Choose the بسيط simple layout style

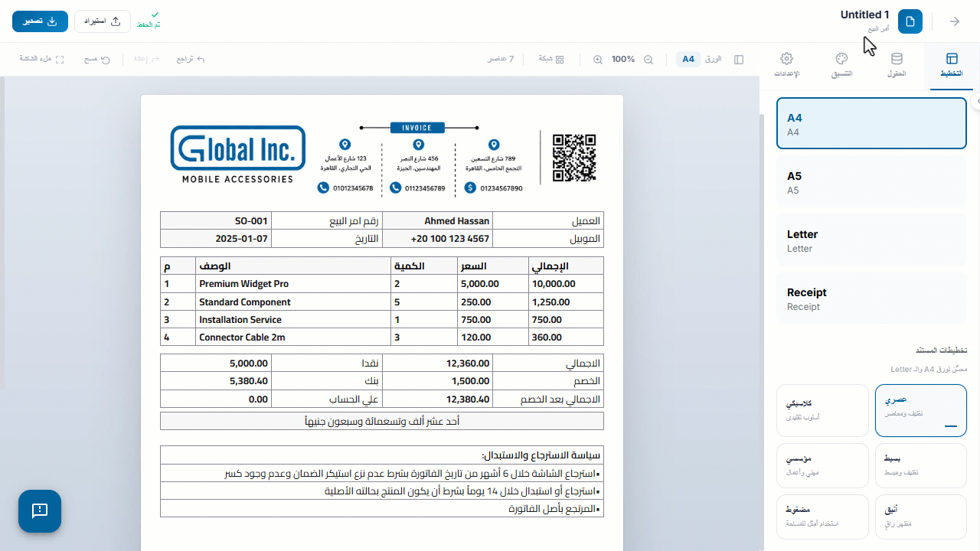coord(921,465)
